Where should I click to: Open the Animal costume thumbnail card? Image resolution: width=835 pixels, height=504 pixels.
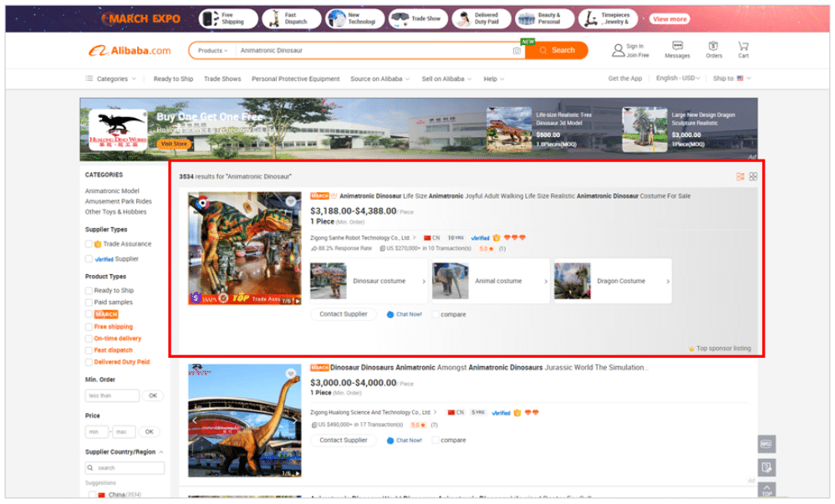point(491,281)
